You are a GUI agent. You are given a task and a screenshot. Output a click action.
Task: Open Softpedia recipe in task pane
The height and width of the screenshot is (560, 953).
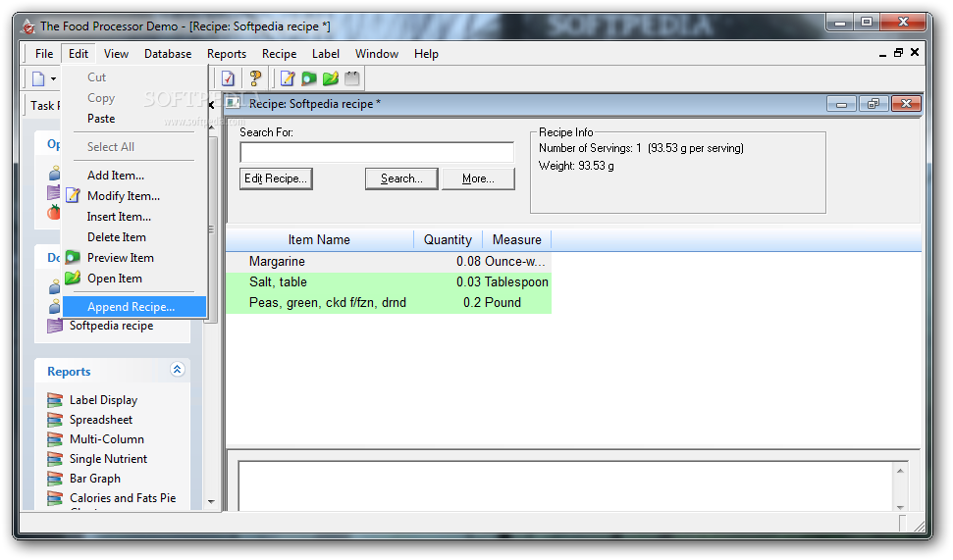pyautogui.click(x=111, y=326)
